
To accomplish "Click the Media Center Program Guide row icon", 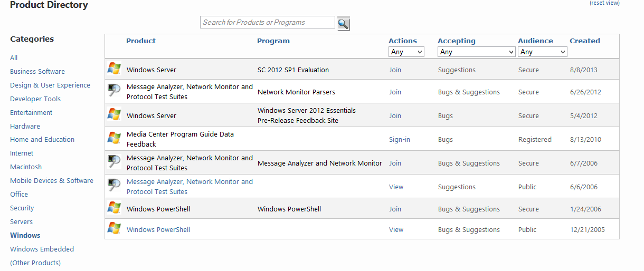I will (114, 138).
